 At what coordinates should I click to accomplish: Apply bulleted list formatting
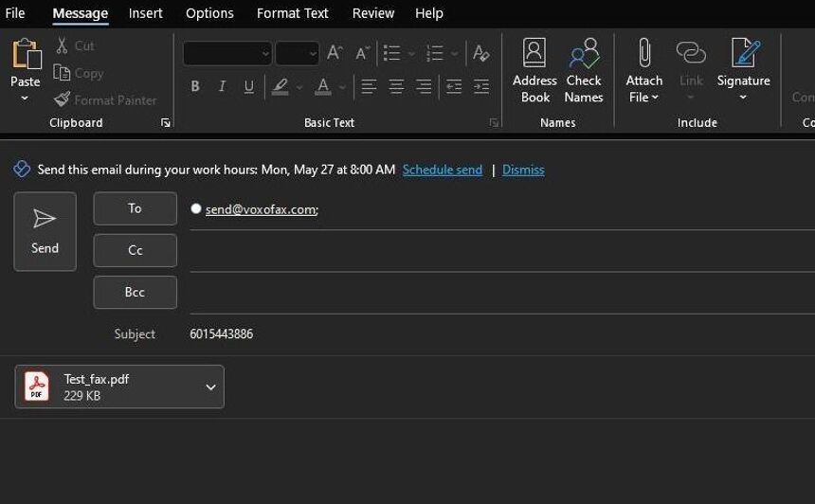click(392, 53)
